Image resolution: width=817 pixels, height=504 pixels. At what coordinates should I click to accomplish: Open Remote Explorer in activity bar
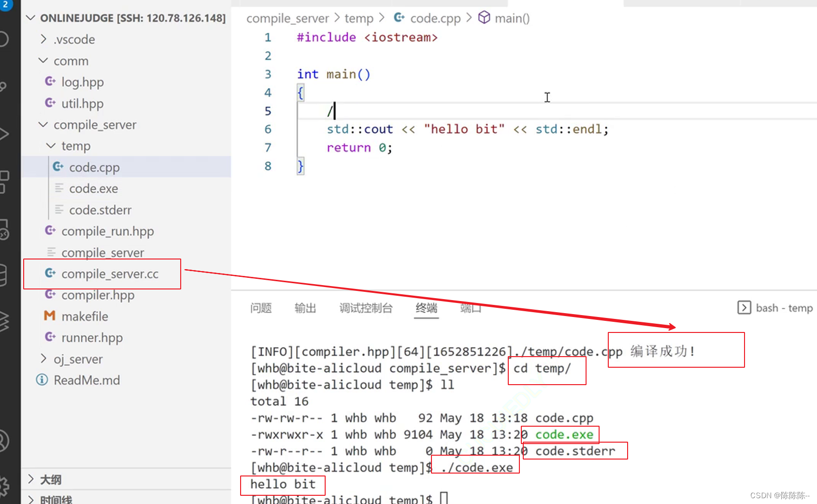click(4, 230)
